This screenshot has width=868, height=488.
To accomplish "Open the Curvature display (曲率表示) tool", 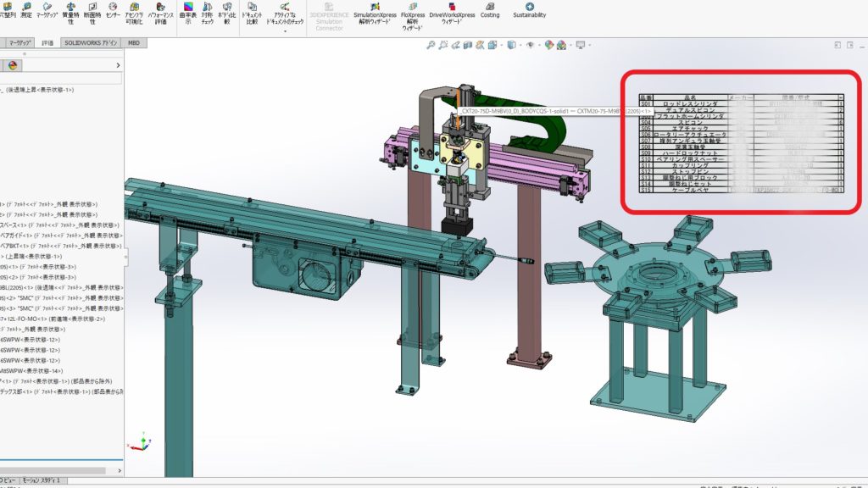I will click(188, 12).
